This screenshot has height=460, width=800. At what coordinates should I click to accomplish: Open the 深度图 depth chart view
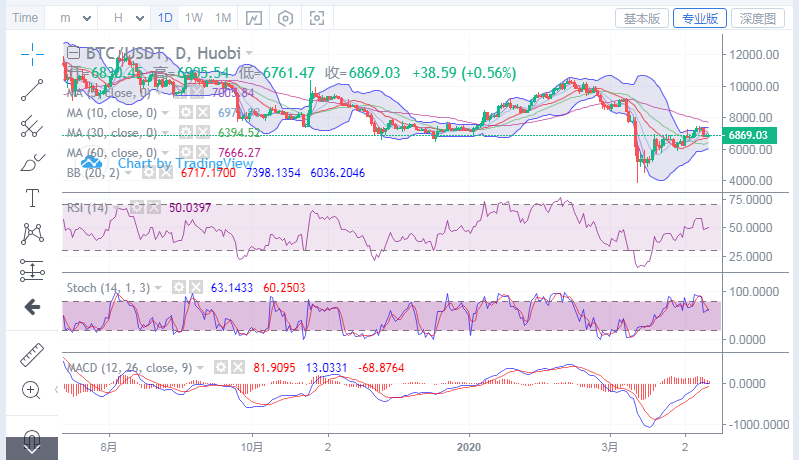pyautogui.click(x=759, y=18)
